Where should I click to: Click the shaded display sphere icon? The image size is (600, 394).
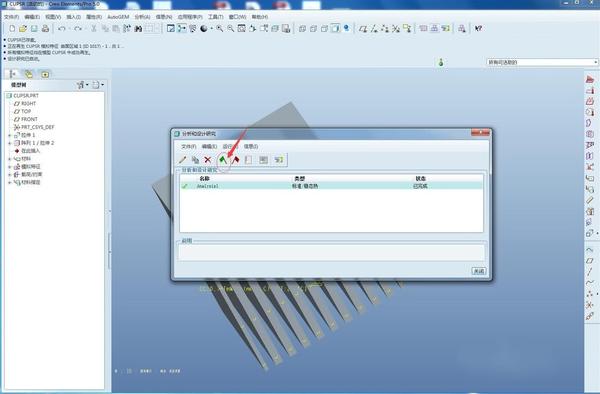pyautogui.click(x=204, y=28)
